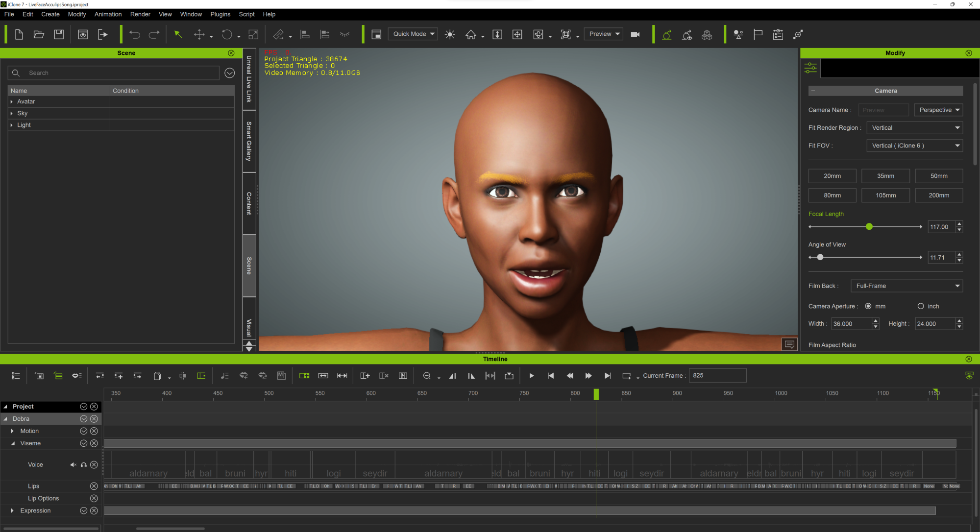Choose the Select arrow tool

[178, 34]
